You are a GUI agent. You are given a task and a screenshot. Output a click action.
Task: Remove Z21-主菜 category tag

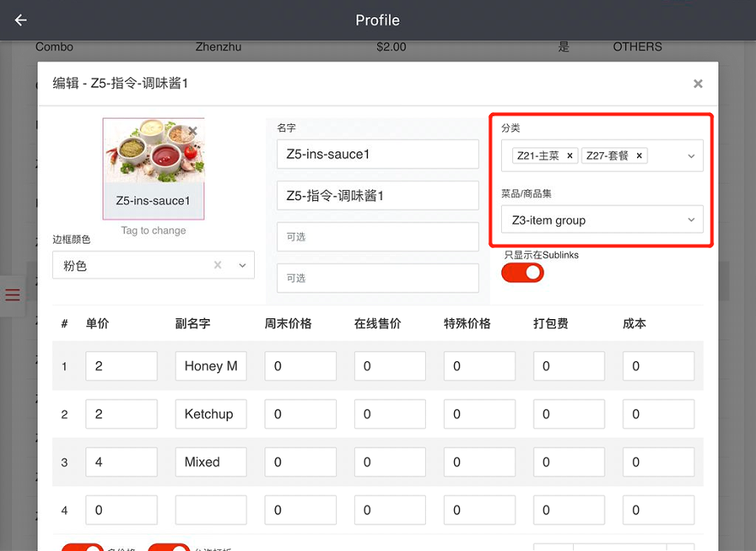570,156
